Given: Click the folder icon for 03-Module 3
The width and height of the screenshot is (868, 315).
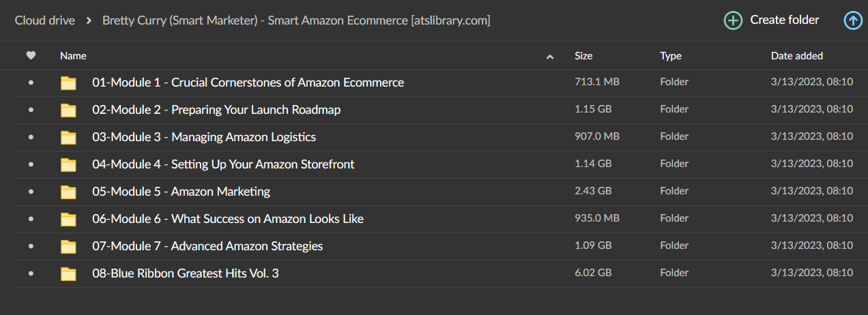Looking at the screenshot, I should click(x=68, y=138).
